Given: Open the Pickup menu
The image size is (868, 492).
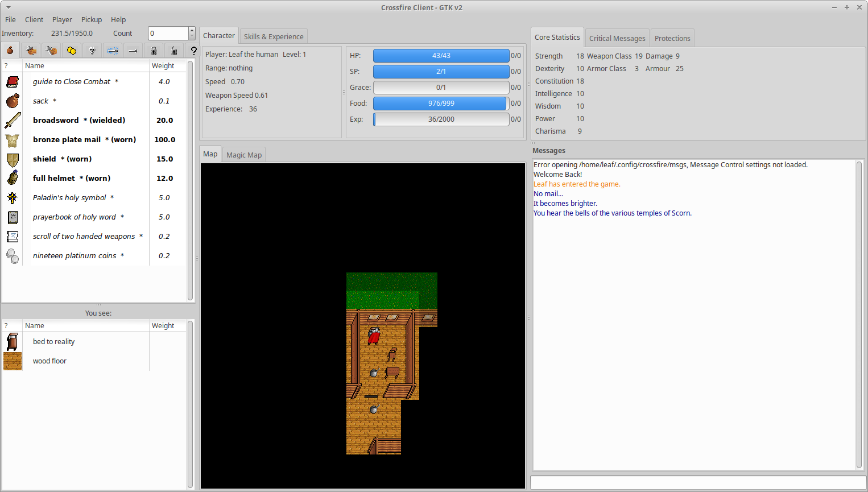Looking at the screenshot, I should tap(92, 19).
